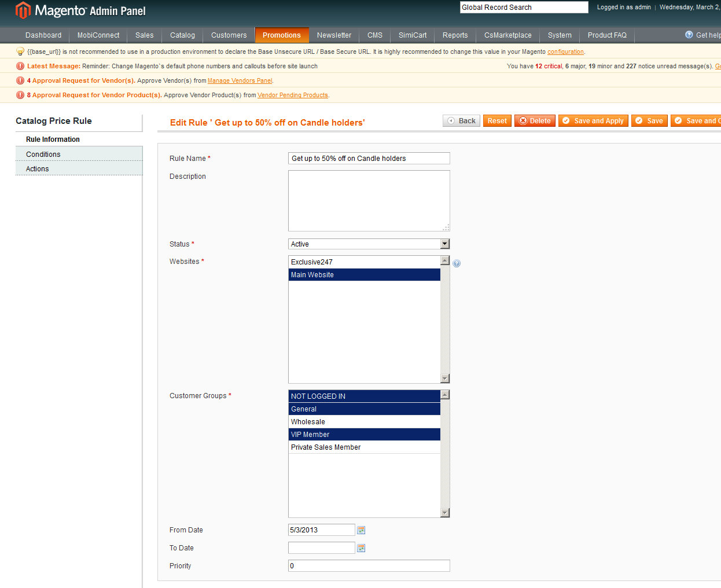Click the Customer Groups scroll-up arrow
Viewport: 721px width, 588px height.
[445, 395]
